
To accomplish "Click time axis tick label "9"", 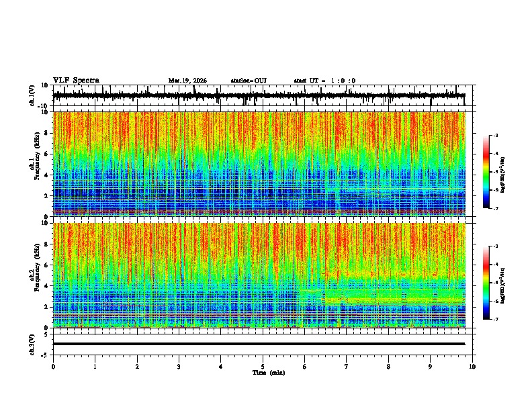I will pyautogui.click(x=430, y=367).
